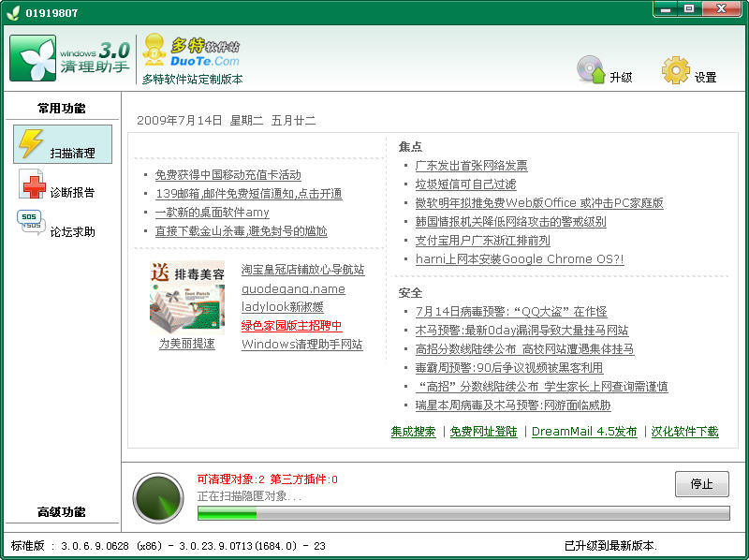
Task: Open the 139邮箱 free SMS notice link
Action: point(249,194)
